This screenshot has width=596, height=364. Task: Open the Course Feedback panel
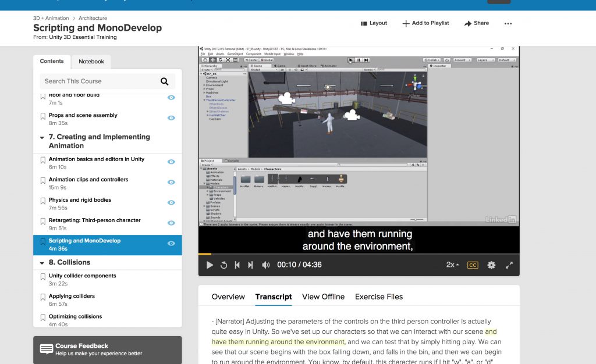click(108, 349)
